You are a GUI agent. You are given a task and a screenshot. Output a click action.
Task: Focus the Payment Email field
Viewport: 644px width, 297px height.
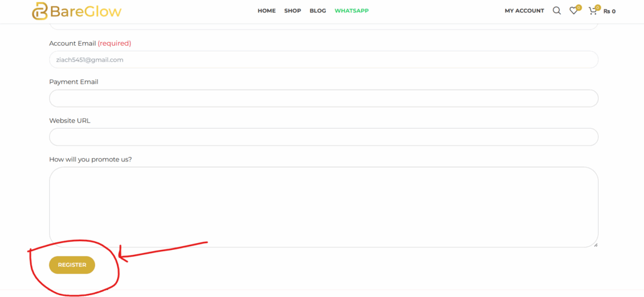pyautogui.click(x=324, y=99)
